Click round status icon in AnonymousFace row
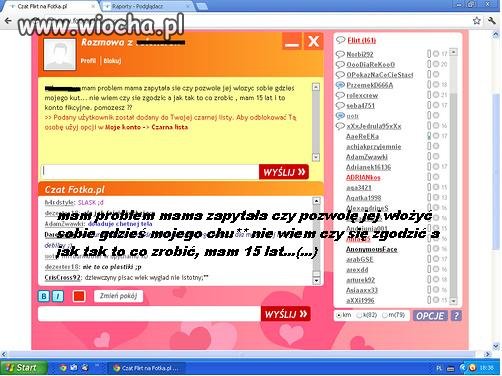Image resolution: width=502 pixels, height=376 pixels. click(436, 249)
